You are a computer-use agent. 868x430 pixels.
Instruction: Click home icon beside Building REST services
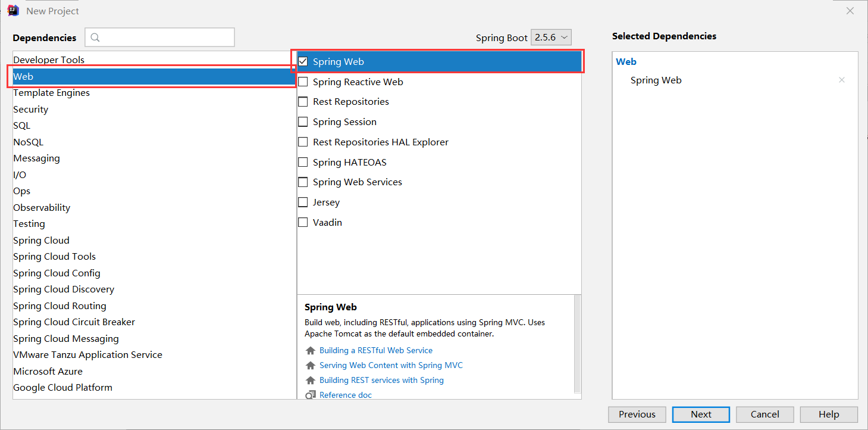pyautogui.click(x=310, y=381)
